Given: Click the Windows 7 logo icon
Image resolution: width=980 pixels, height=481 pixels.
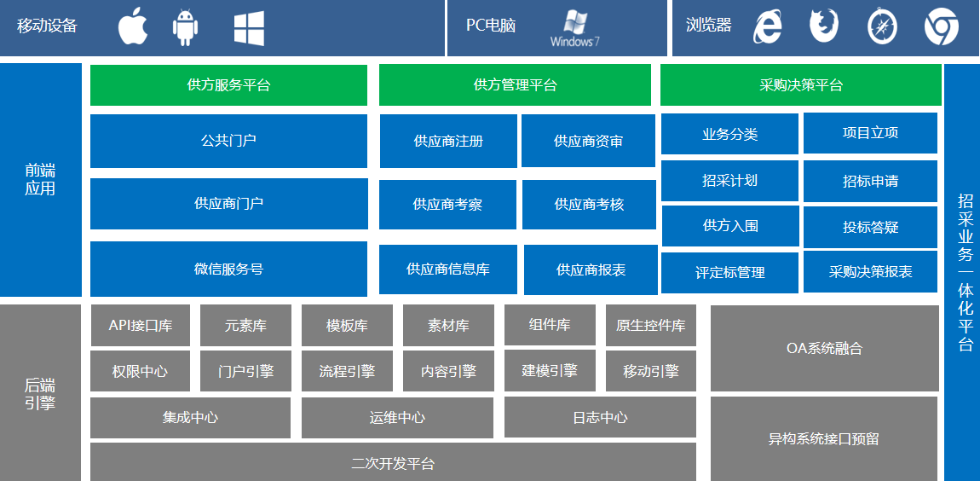Looking at the screenshot, I should pos(575,28).
